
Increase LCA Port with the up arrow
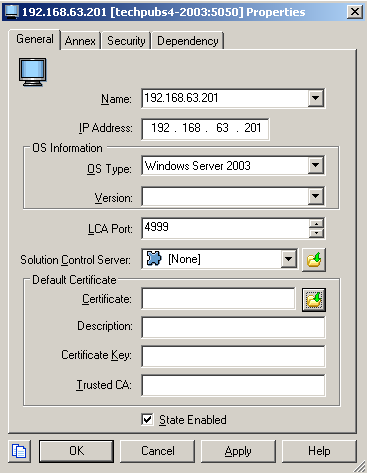(316, 223)
